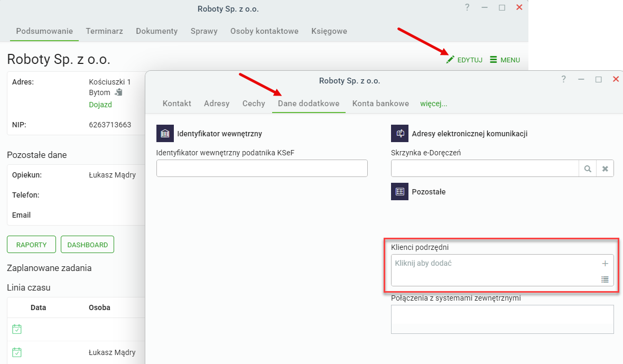
Task: Click the RAPORTY button
Action: tap(31, 245)
